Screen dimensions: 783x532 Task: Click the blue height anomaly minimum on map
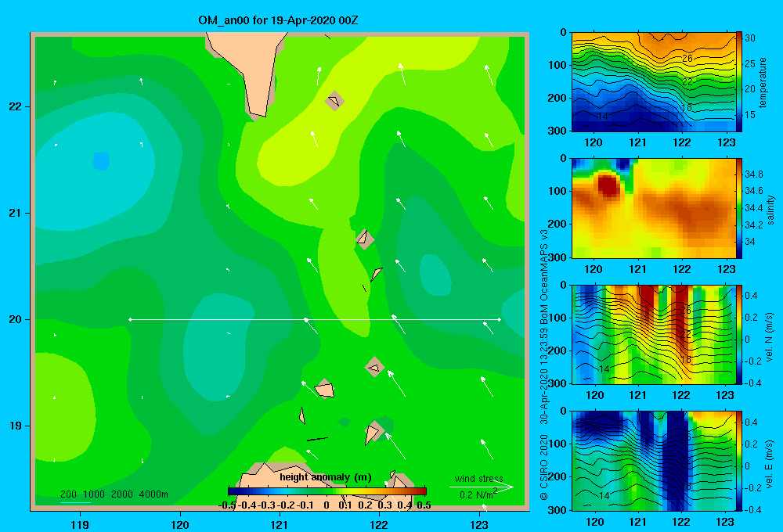pos(101,161)
